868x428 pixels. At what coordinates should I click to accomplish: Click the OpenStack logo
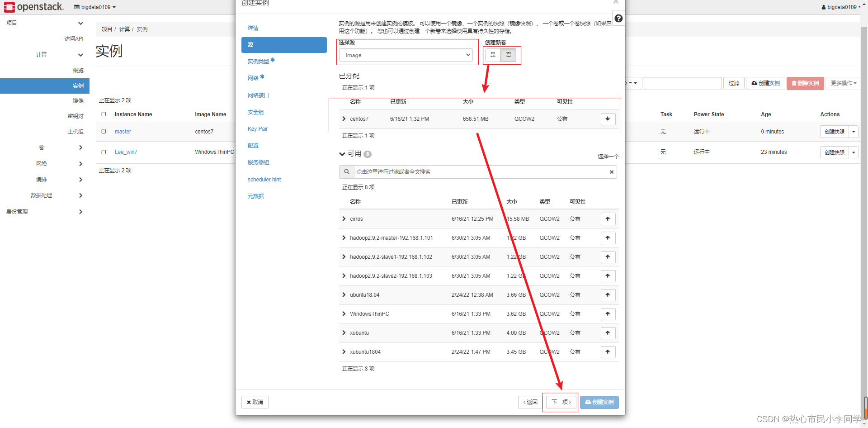click(34, 7)
